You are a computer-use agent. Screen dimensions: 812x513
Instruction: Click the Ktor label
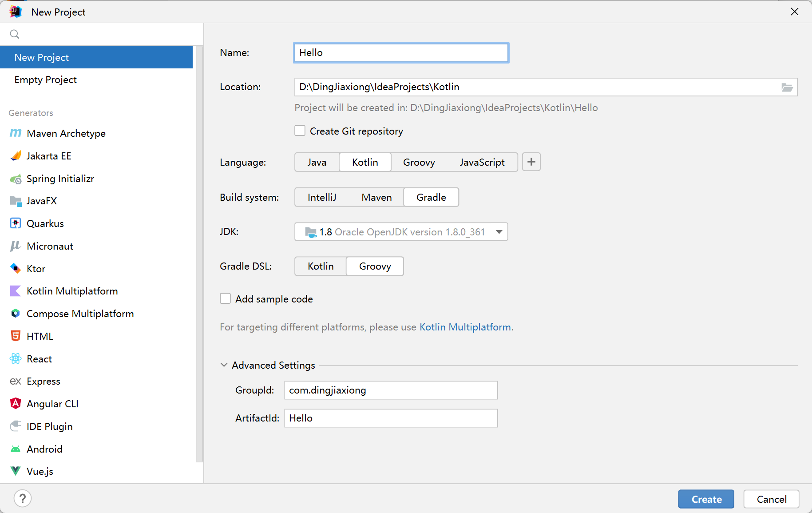coord(36,269)
